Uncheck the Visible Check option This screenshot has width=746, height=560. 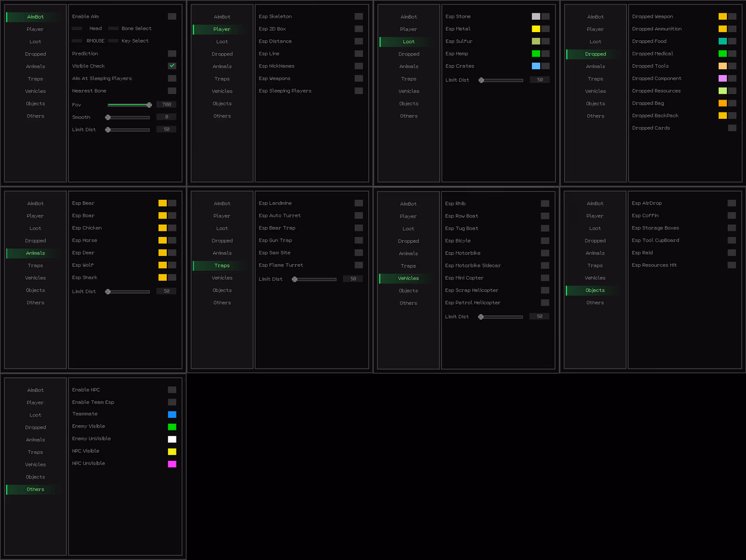pos(172,66)
